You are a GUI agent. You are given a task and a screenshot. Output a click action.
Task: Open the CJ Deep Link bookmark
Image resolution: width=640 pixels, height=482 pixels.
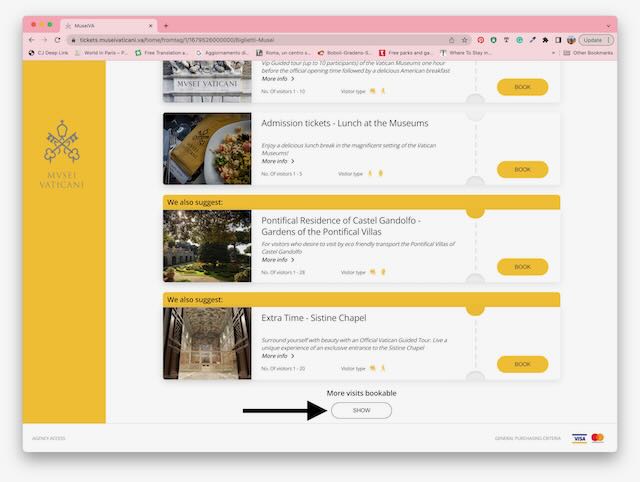pos(49,53)
